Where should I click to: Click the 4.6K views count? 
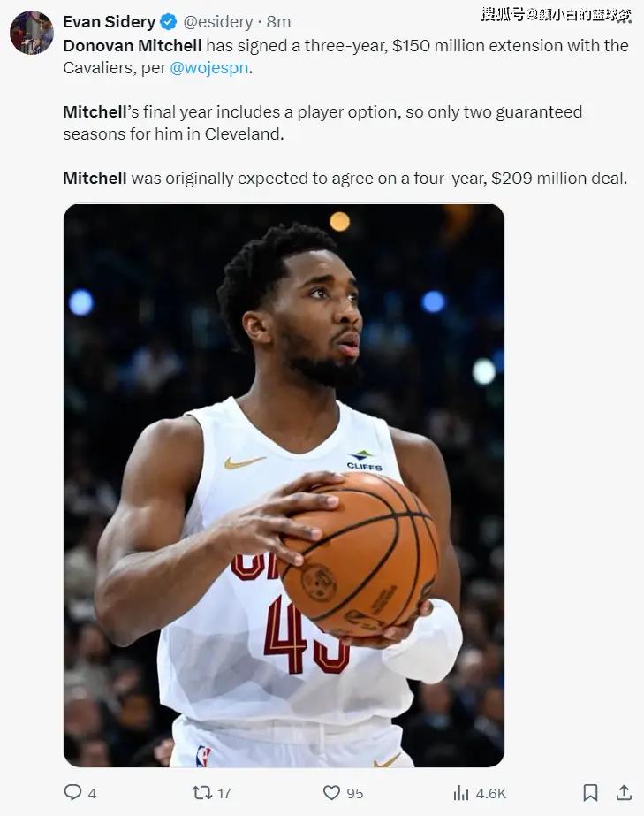click(491, 793)
